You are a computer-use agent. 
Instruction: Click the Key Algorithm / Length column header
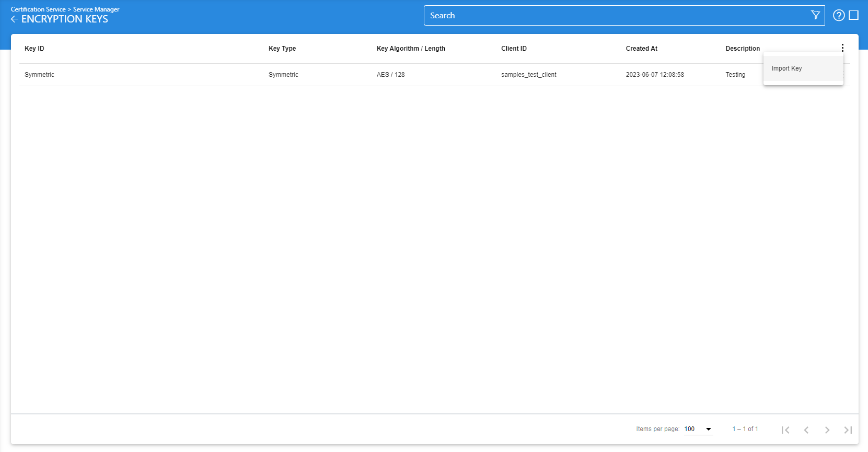tap(411, 49)
